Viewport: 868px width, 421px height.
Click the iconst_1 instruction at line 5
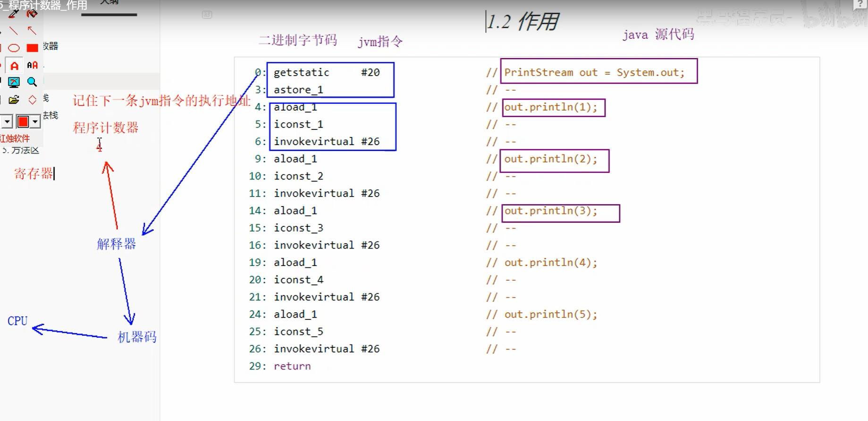[x=298, y=124]
